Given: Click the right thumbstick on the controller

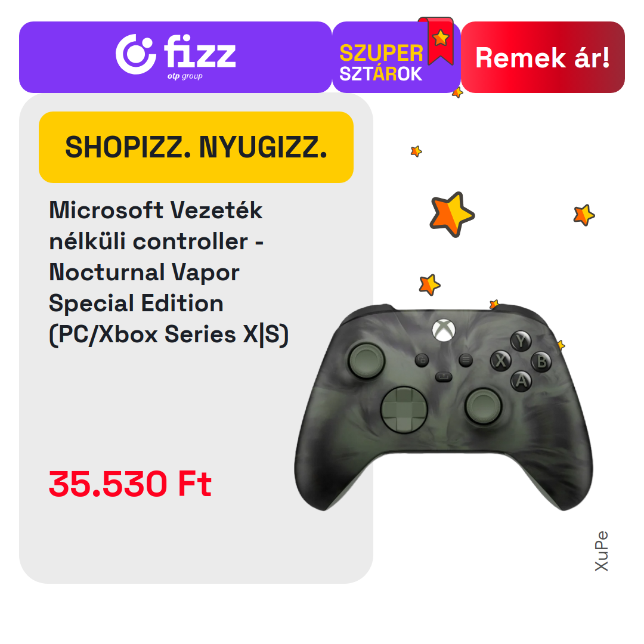Looking at the screenshot, I should (x=484, y=406).
